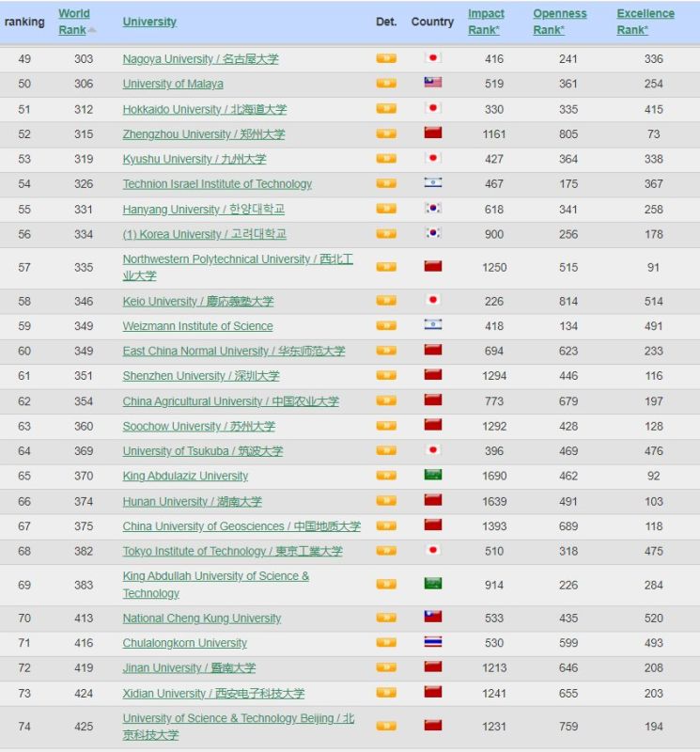Open details icon for China Agricultural University
This screenshot has width=700, height=752.
click(386, 400)
